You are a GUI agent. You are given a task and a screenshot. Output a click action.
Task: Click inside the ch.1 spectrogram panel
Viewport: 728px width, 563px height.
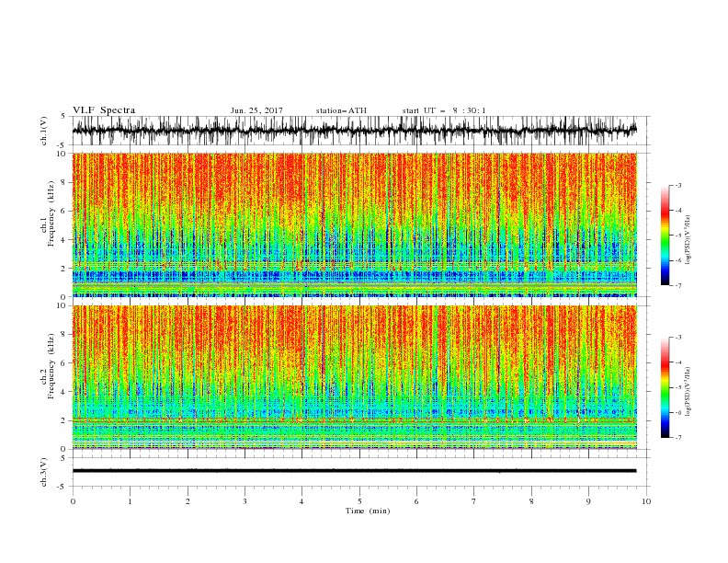tap(354, 224)
